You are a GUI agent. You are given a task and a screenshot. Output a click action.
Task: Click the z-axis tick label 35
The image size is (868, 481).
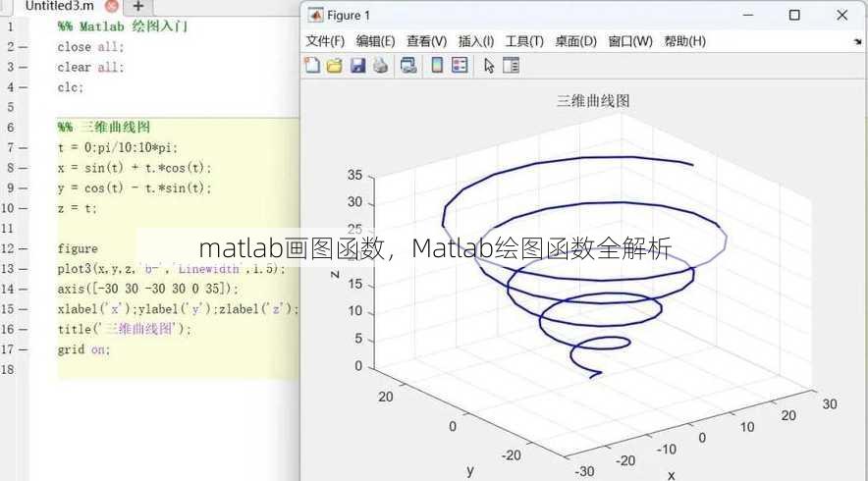pos(354,175)
